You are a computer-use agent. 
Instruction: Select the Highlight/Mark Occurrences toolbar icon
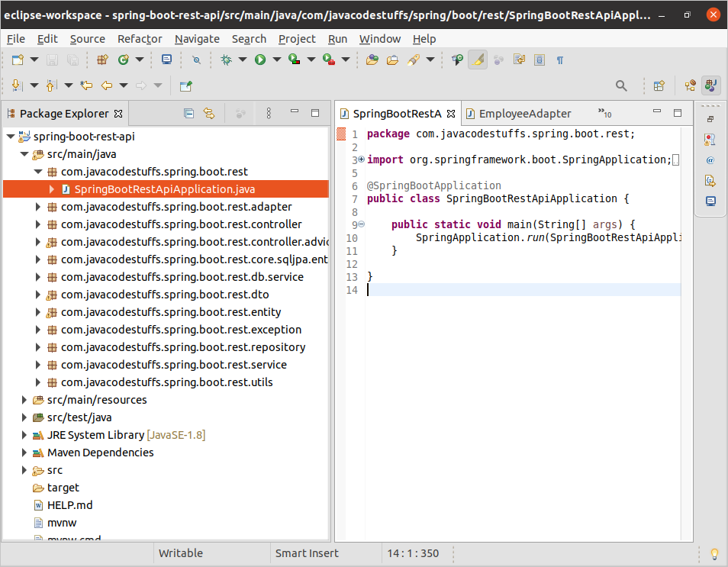pyautogui.click(x=478, y=60)
